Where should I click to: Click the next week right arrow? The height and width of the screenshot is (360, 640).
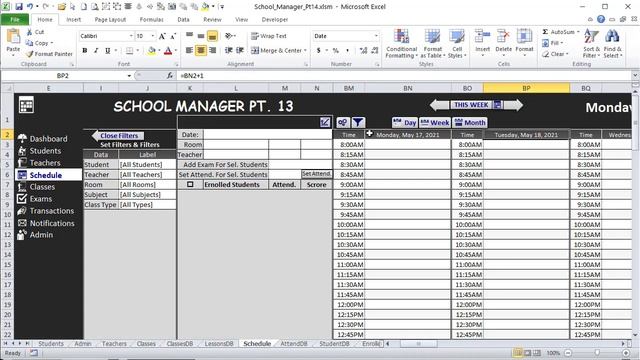click(513, 105)
